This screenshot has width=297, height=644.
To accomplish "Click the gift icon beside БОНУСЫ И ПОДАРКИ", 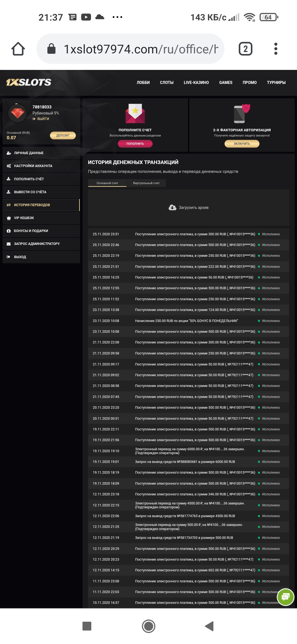I will (x=9, y=231).
